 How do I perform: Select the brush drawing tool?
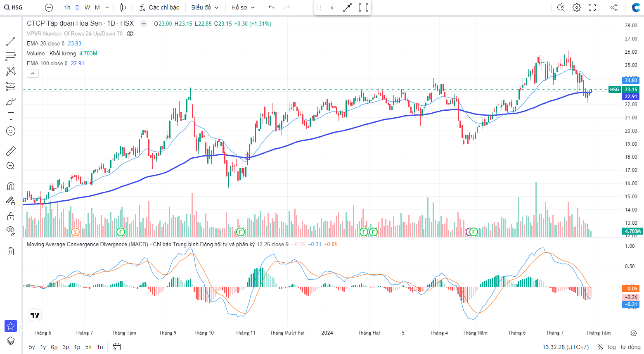(11, 101)
